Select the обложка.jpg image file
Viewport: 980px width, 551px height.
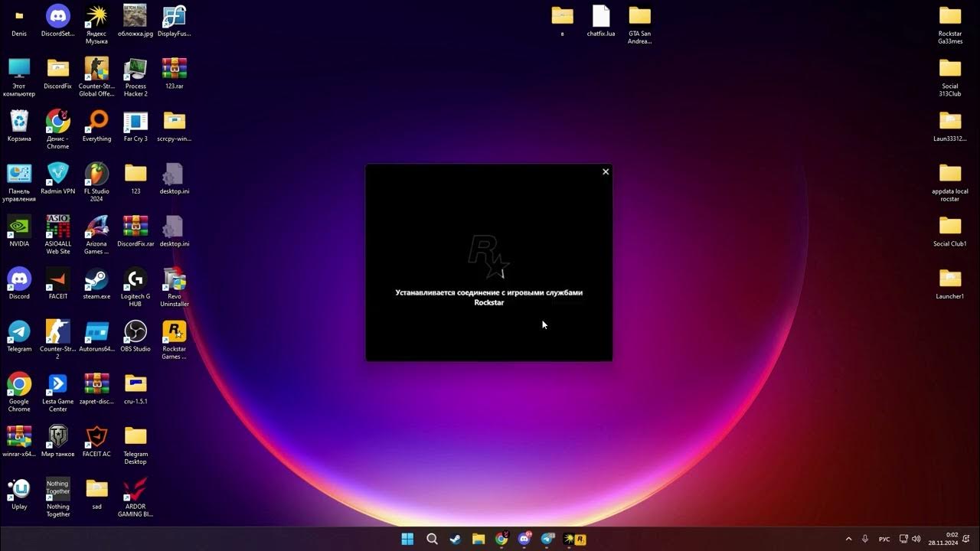[136, 21]
